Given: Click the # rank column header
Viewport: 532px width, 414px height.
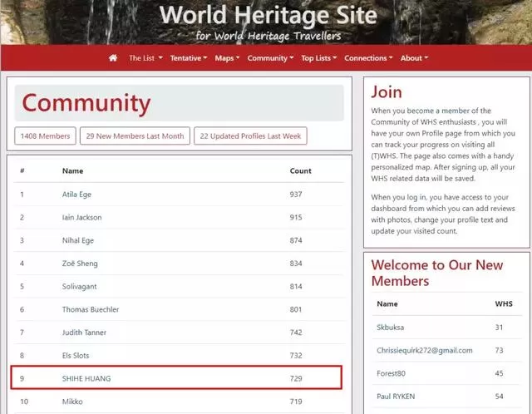Looking at the screenshot, I should 22,170.
